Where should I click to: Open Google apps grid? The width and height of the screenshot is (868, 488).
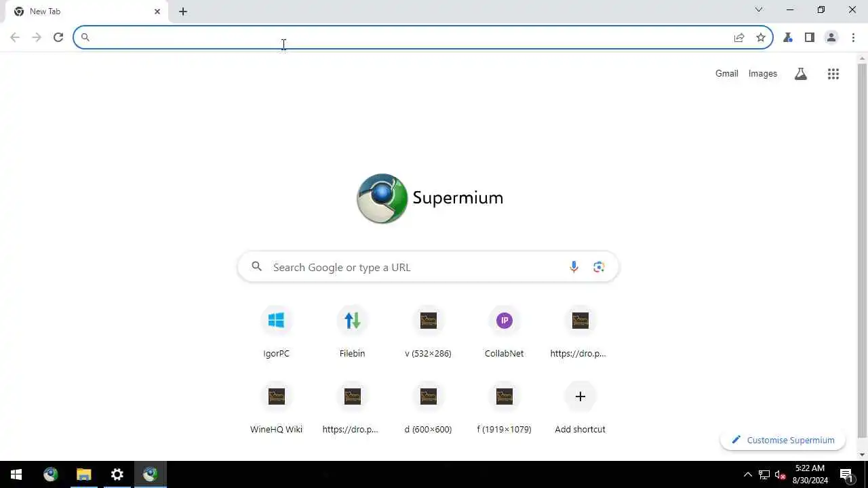pos(833,74)
